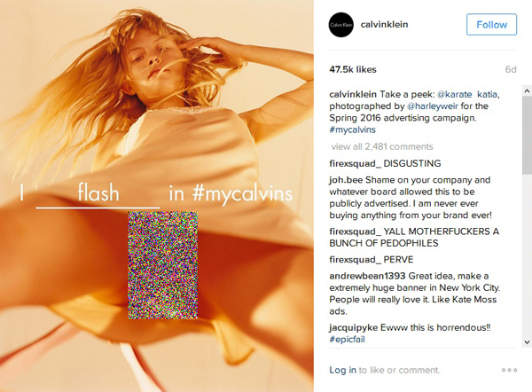The height and width of the screenshot is (392, 532).
Task: Click the 6d post timestamp
Action: click(x=511, y=69)
